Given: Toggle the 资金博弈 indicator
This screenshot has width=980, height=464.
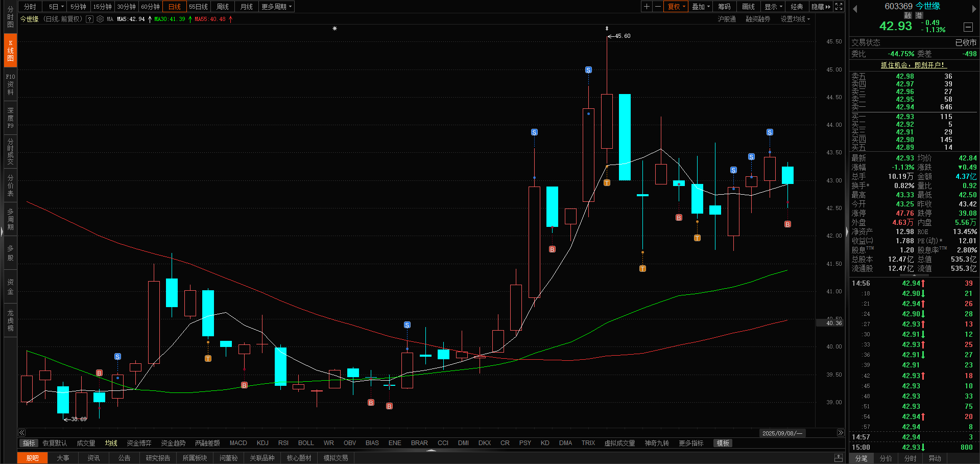Looking at the screenshot, I should [139, 443].
